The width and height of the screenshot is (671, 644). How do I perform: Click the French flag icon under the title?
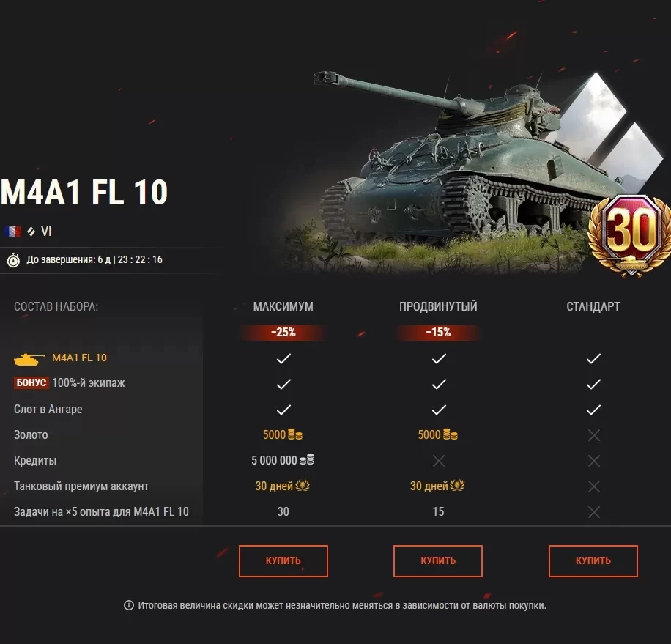click(13, 232)
